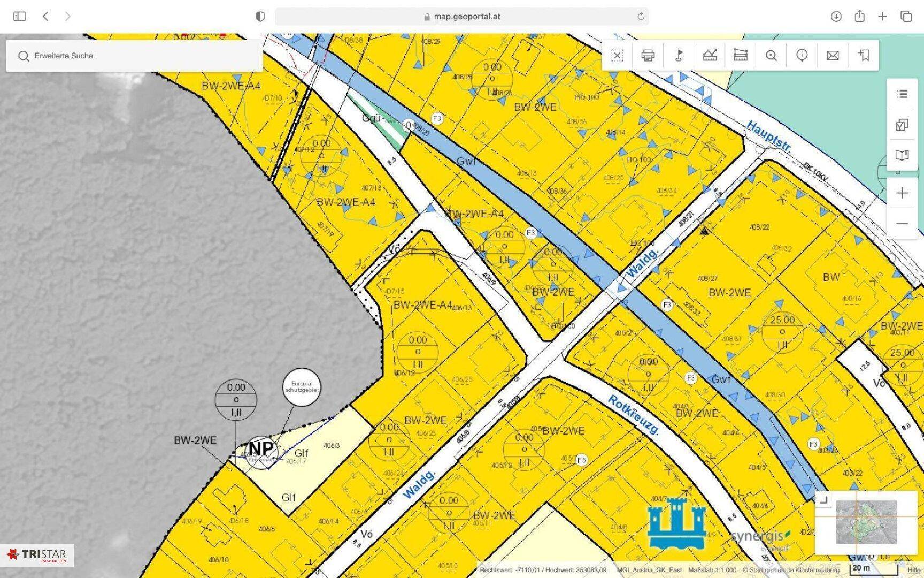Click the search magnifier in search box
This screenshot has width=924, height=578.
click(x=23, y=56)
